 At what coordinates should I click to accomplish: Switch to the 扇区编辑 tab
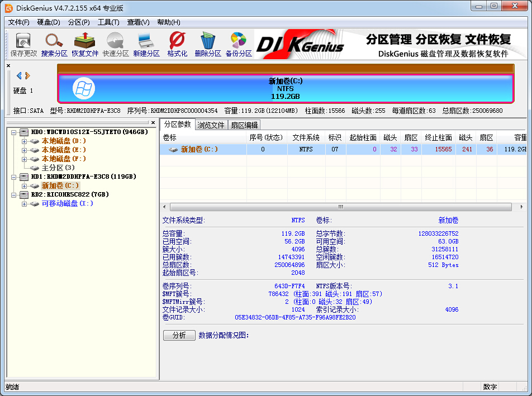pos(245,125)
